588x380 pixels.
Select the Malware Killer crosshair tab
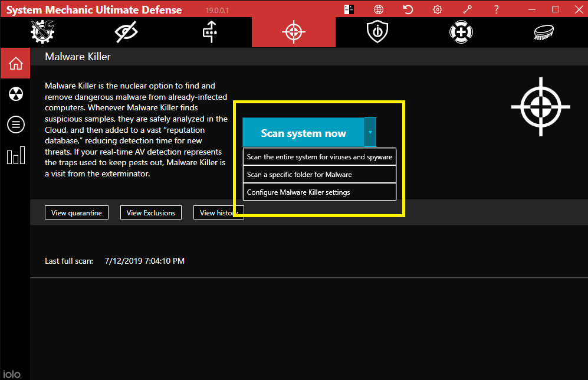[x=294, y=32]
